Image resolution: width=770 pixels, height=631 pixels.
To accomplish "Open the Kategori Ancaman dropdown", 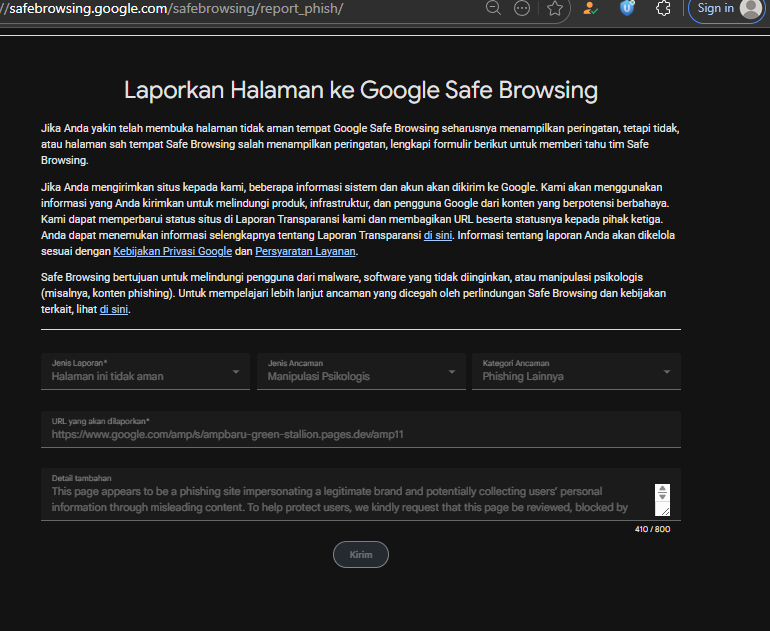I will [576, 371].
